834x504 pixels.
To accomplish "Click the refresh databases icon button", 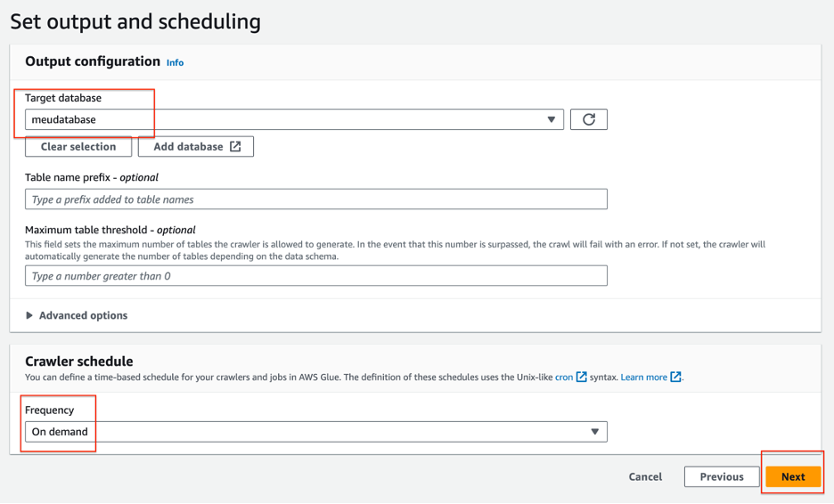I will point(588,119).
